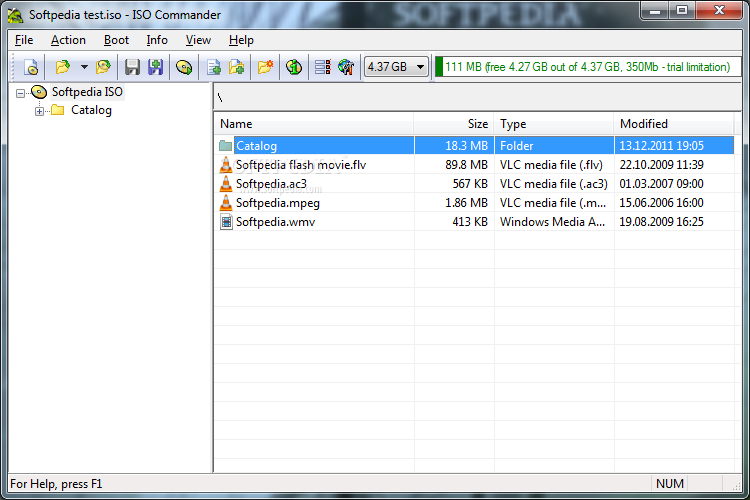Maximize the ISO Commander window
This screenshot has height=500, width=750.
tap(682, 11)
